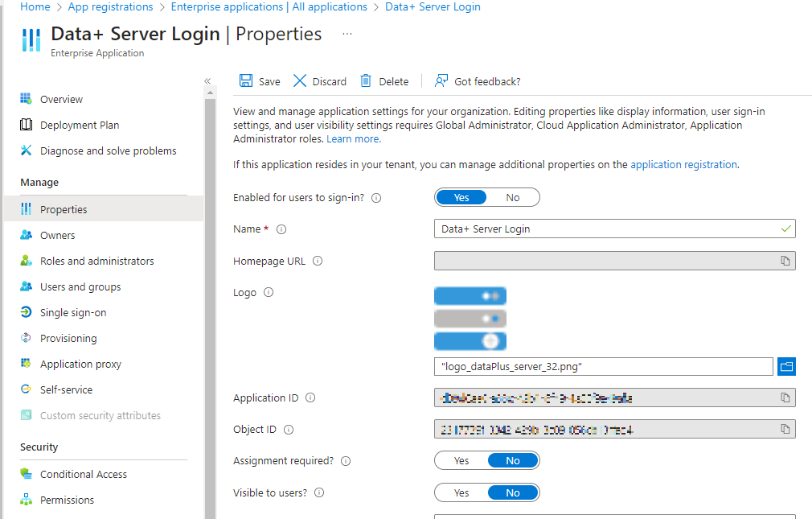
Task: Collapse the sidebar with double chevron
Action: [x=207, y=81]
